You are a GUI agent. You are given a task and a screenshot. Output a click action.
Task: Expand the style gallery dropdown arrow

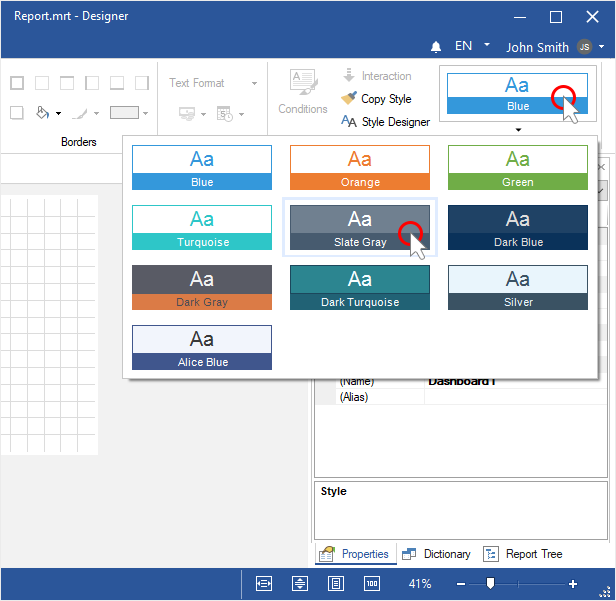click(518, 129)
